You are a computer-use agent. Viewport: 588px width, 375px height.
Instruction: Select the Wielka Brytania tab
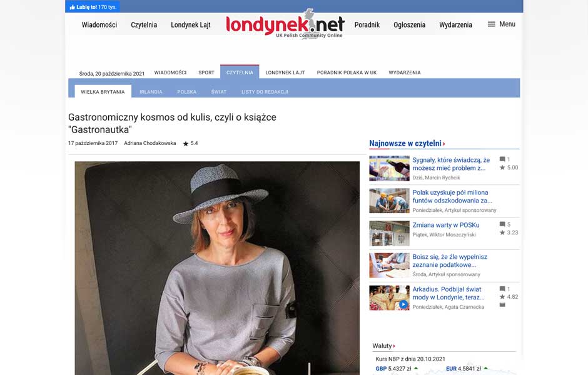point(103,91)
